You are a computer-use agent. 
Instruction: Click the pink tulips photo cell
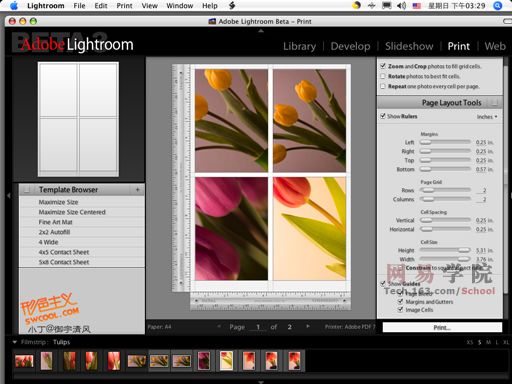pyautogui.click(x=231, y=229)
